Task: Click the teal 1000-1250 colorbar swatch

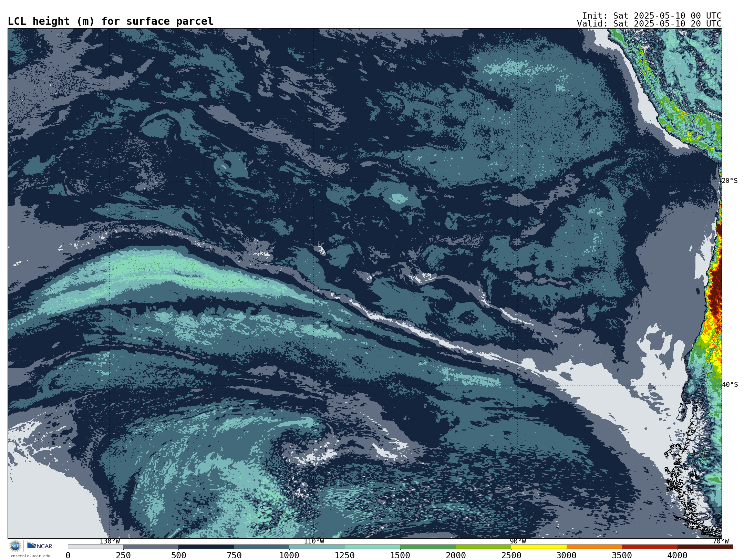Action: tap(317, 547)
